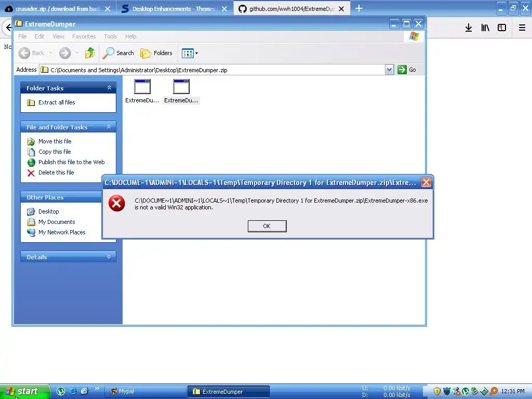
Task: Click the Windows start button
Action: tap(24, 391)
